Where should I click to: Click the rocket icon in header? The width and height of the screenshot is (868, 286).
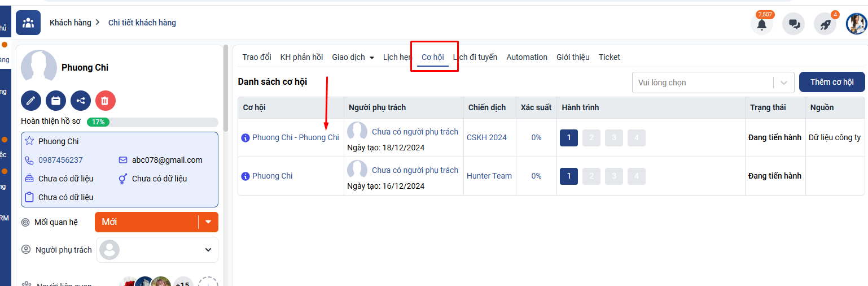825,24
